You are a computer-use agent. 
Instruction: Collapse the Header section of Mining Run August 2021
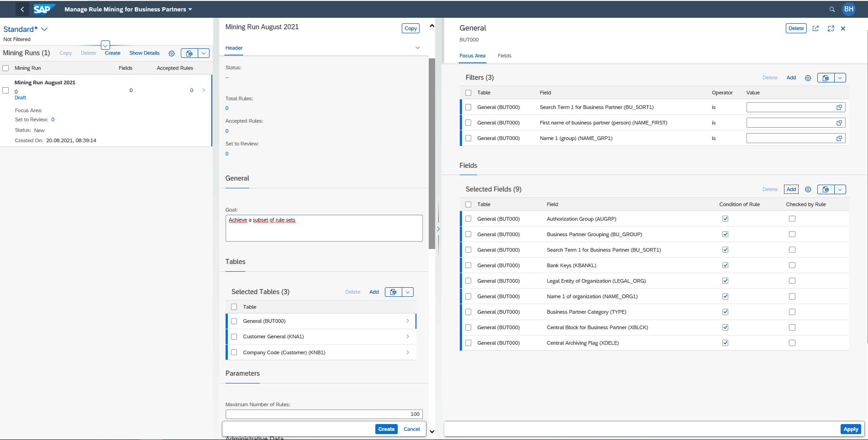(x=417, y=47)
